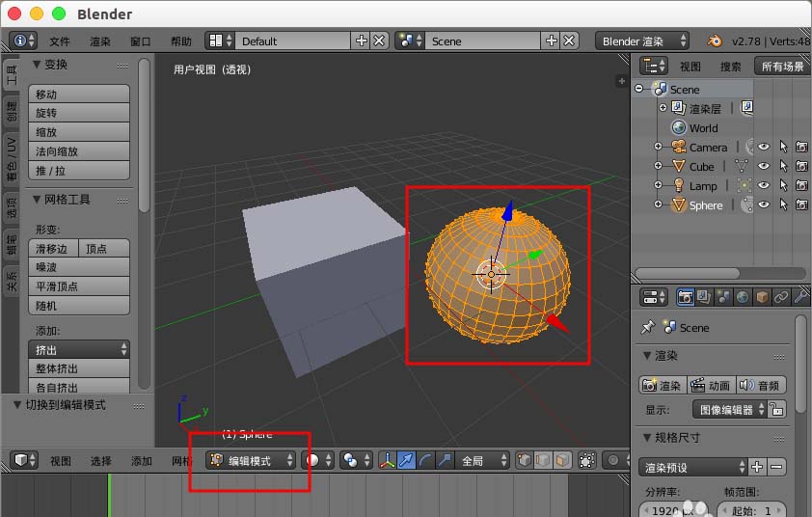
Task: Toggle Lamp renderability camera icon
Action: pyautogui.click(x=801, y=186)
